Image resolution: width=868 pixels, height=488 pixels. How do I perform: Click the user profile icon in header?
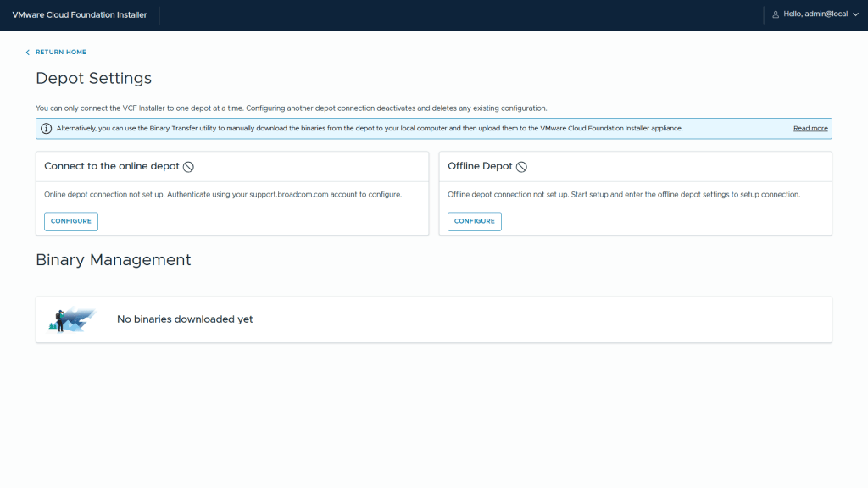click(x=775, y=14)
